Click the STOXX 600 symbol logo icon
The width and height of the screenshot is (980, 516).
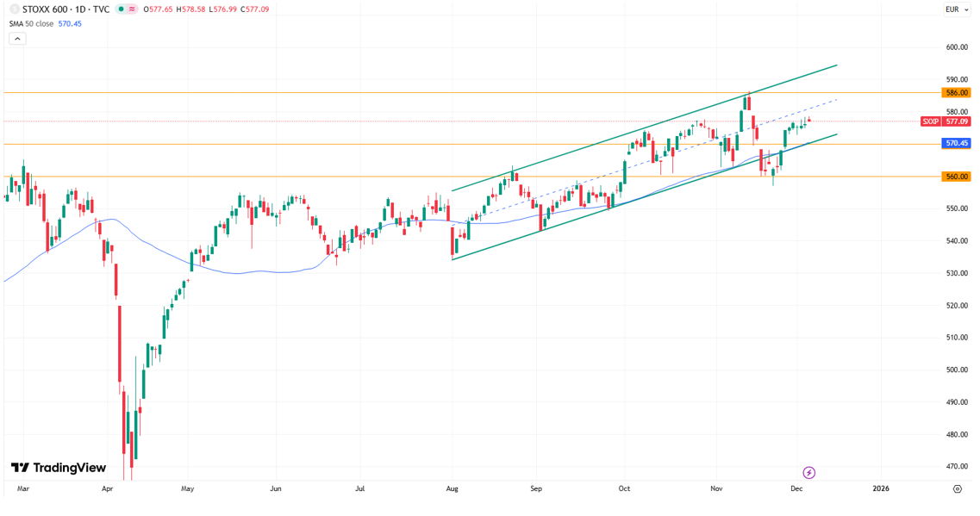[14, 9]
